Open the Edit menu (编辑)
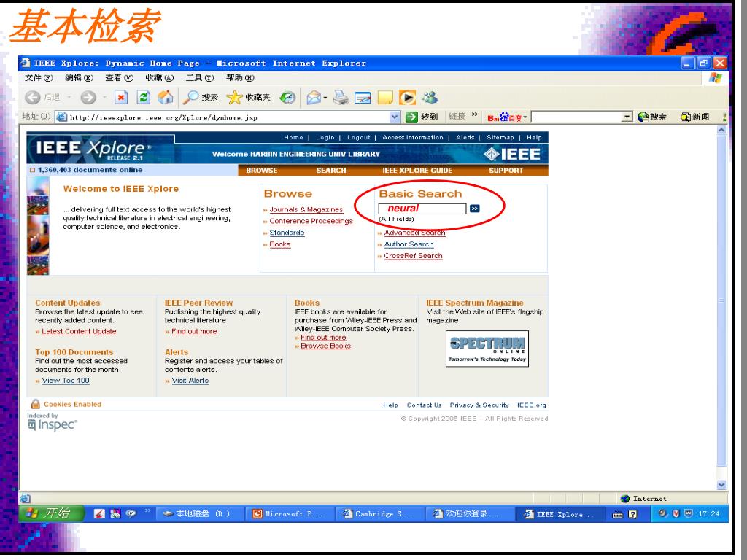The width and height of the screenshot is (747, 560). tap(79, 77)
